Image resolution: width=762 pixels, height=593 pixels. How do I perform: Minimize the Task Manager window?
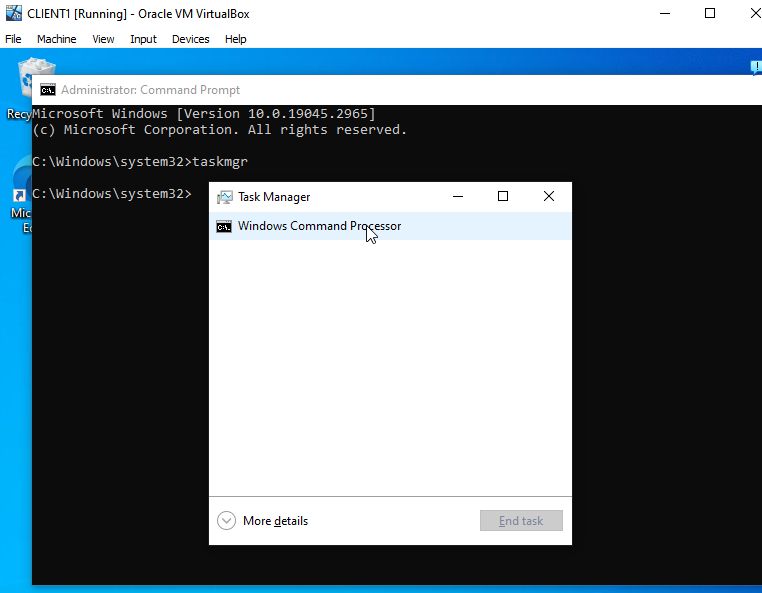pos(458,196)
